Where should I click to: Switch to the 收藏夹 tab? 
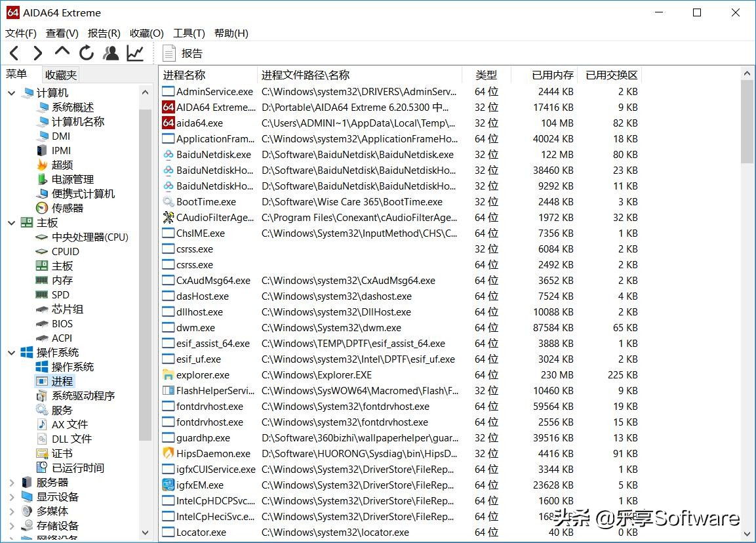61,75
